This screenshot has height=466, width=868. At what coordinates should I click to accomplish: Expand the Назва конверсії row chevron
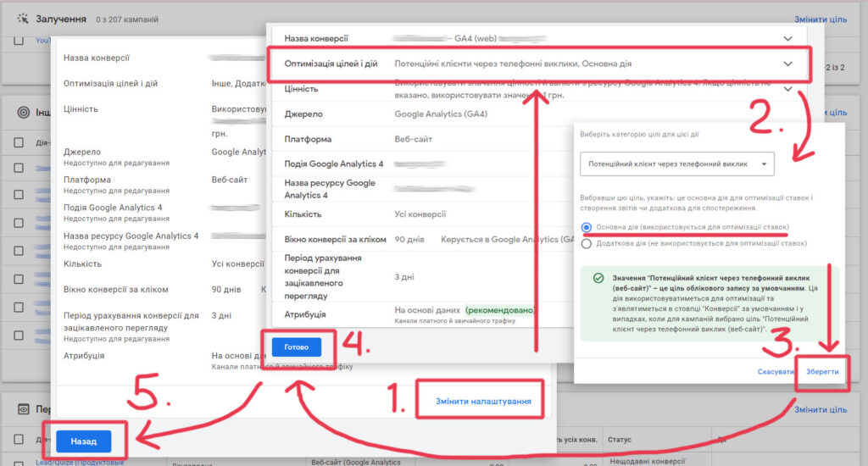pos(788,39)
